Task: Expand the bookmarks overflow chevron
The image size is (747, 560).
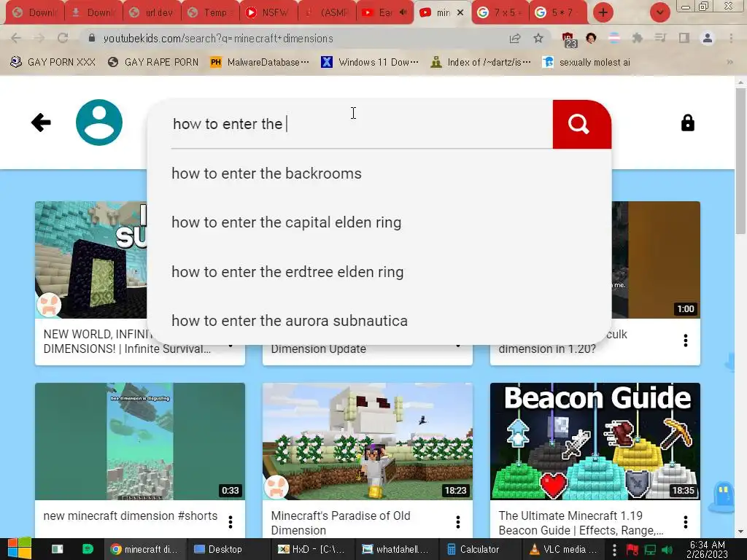Action: click(x=729, y=62)
